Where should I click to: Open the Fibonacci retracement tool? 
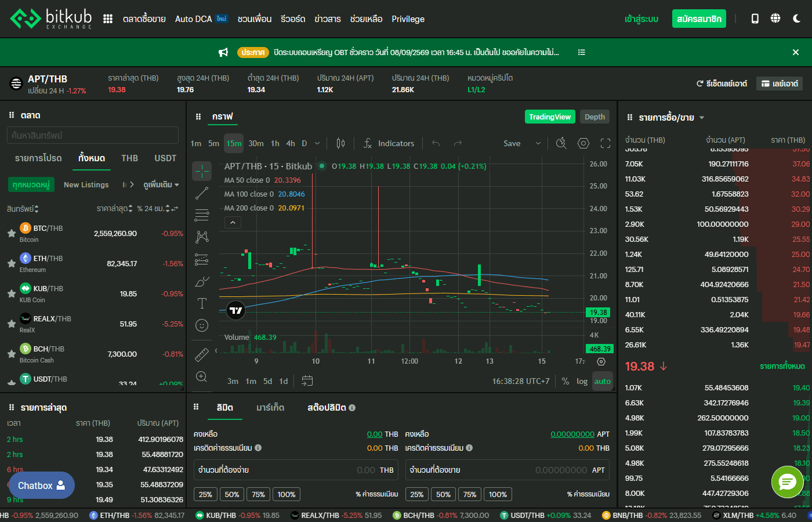pos(202,215)
